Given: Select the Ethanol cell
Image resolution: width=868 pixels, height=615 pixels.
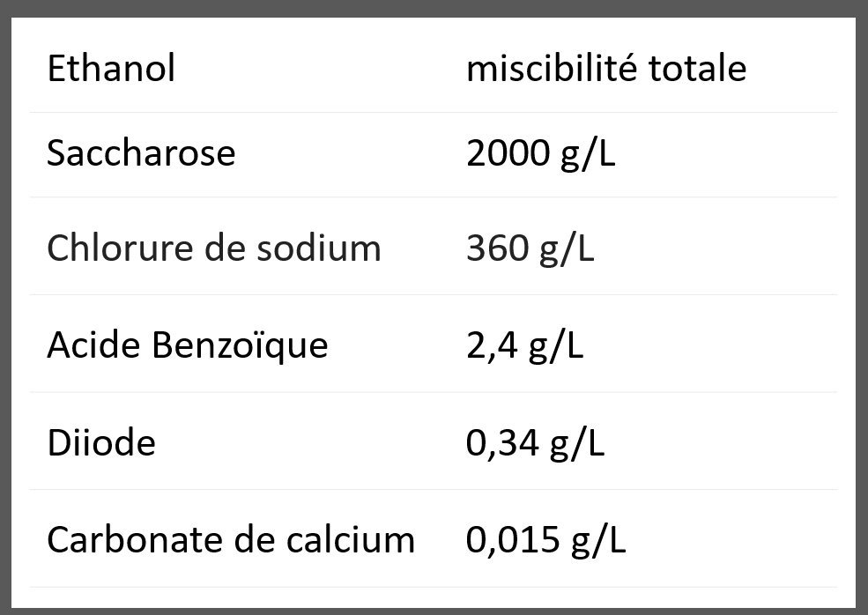Looking at the screenshot, I should [111, 68].
